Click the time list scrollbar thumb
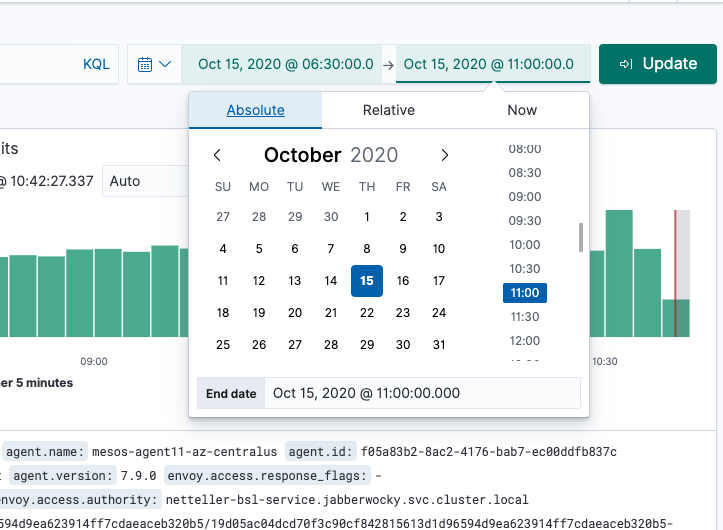Viewport: 723px width, 530px height. pyautogui.click(x=580, y=237)
